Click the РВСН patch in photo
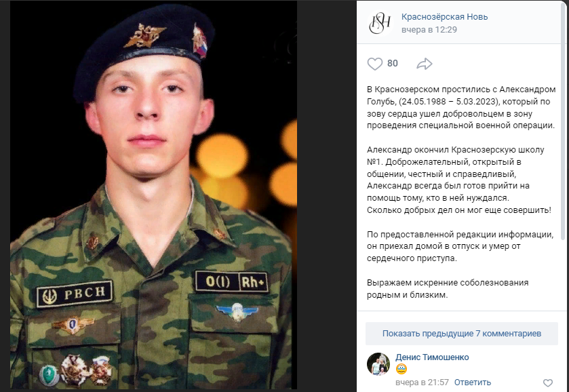Image resolution: width=569 pixels, height=392 pixels. tap(74, 294)
